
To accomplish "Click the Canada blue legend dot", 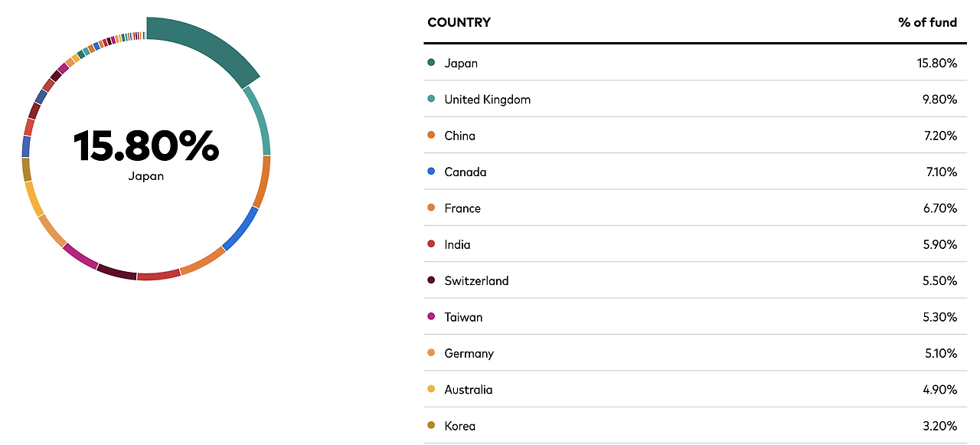I will pos(431,172).
